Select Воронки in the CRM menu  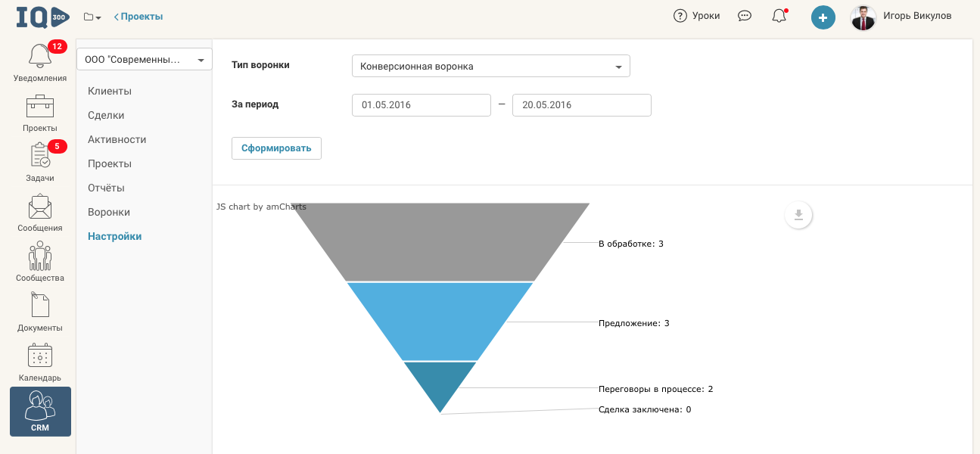point(109,212)
